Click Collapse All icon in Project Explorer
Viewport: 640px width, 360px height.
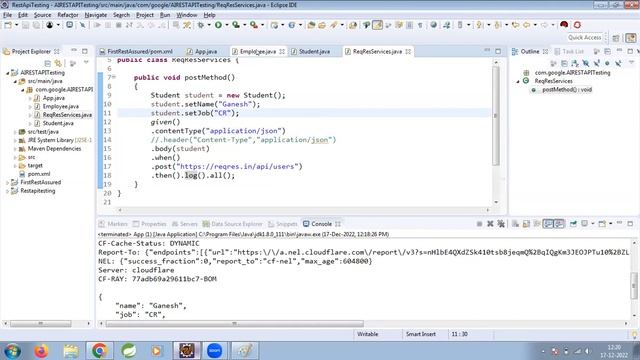click(48, 63)
